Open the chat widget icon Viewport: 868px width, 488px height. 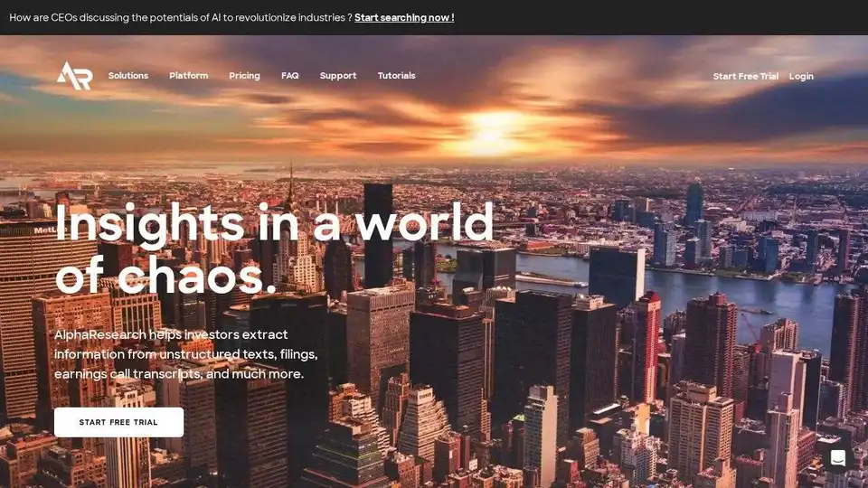point(837,458)
